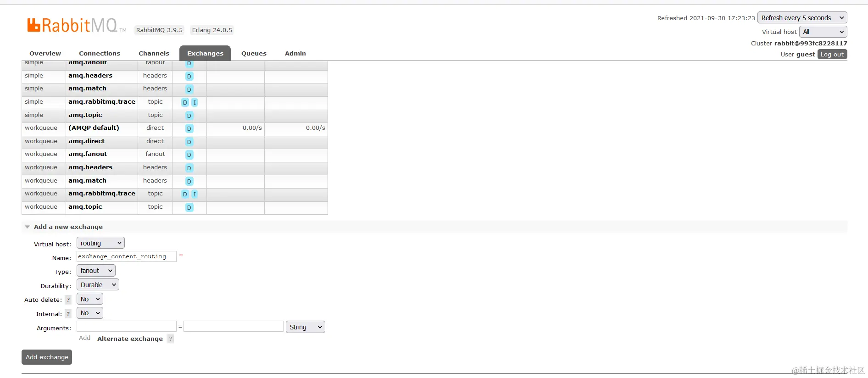
Task: Click the D badge in simple amq.headers row
Action: pos(189,77)
